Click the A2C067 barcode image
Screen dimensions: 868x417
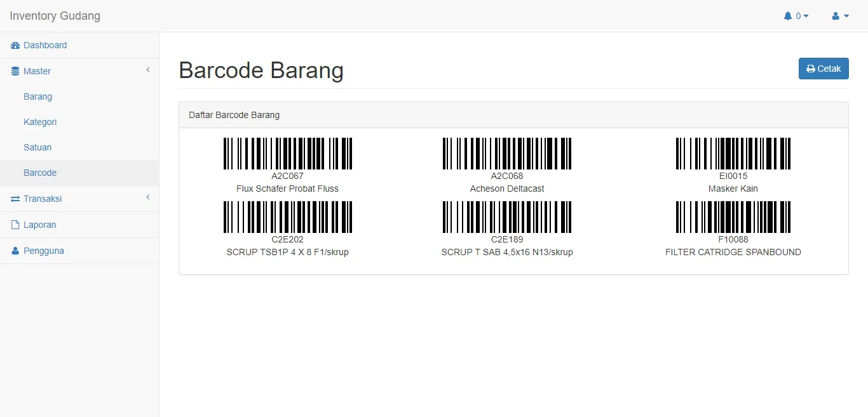[x=288, y=154]
